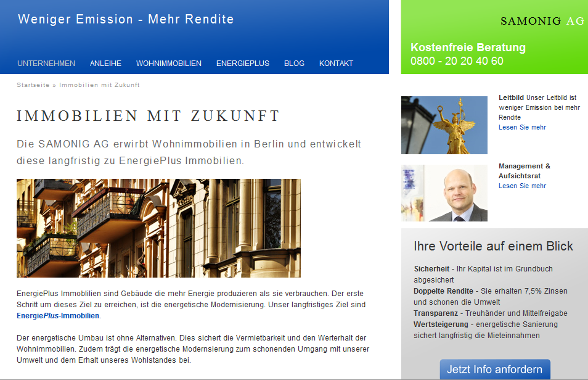
Task: Go to the ANLEIHE navigation page
Action: 105,64
